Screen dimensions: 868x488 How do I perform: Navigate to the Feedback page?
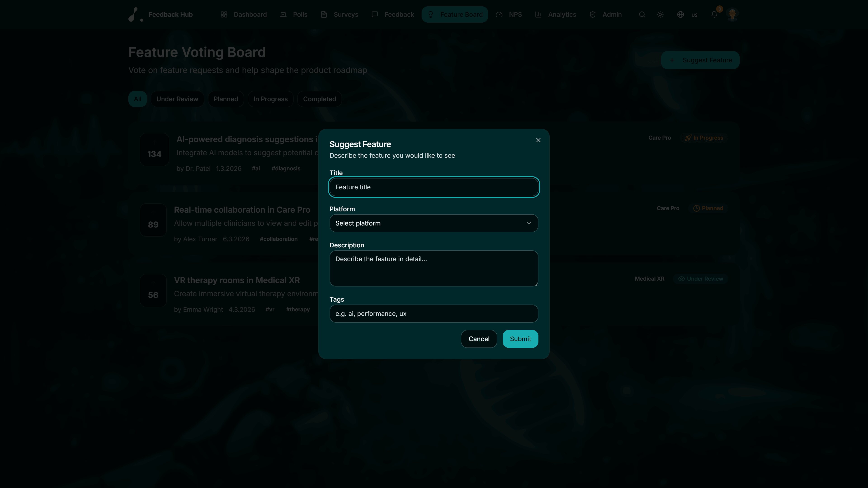coord(393,14)
